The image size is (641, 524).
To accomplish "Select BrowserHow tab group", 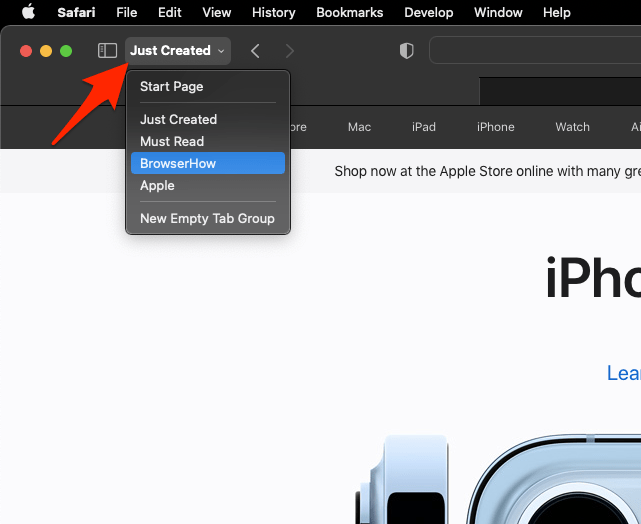I will 178,163.
